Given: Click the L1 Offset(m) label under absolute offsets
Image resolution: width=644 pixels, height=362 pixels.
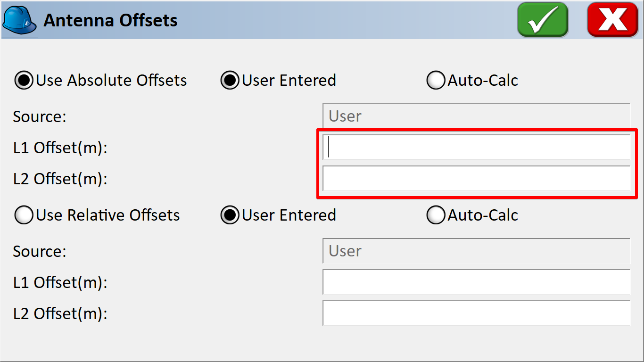Looking at the screenshot, I should (x=60, y=148).
